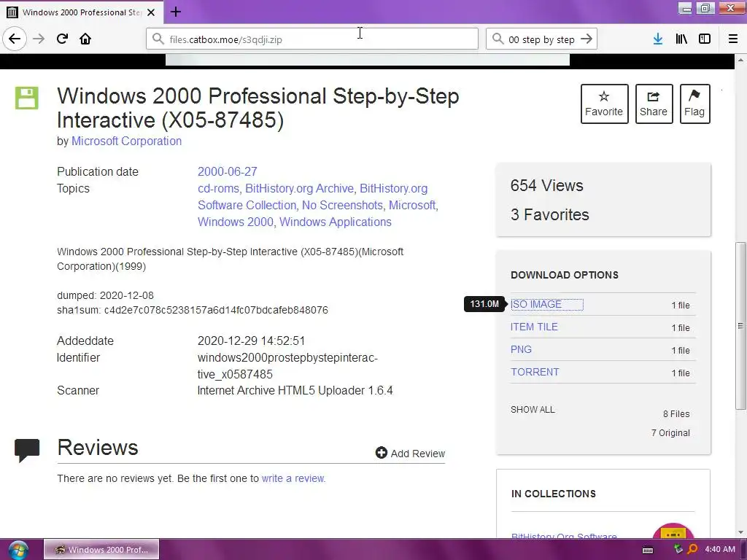The width and height of the screenshot is (747, 560).
Task: Favorite this archive item
Action: click(x=604, y=104)
